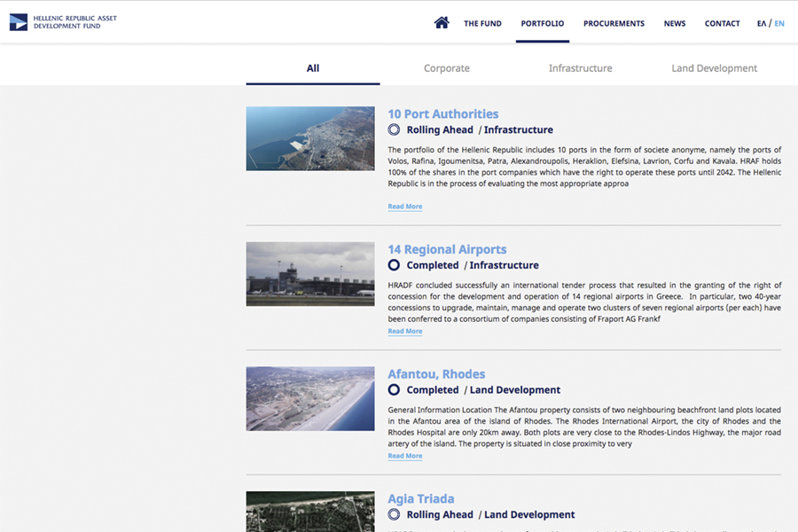Click status circle icon beside 10 Port Authorities
Screen dimensions: 798x532
pyautogui.click(x=395, y=130)
